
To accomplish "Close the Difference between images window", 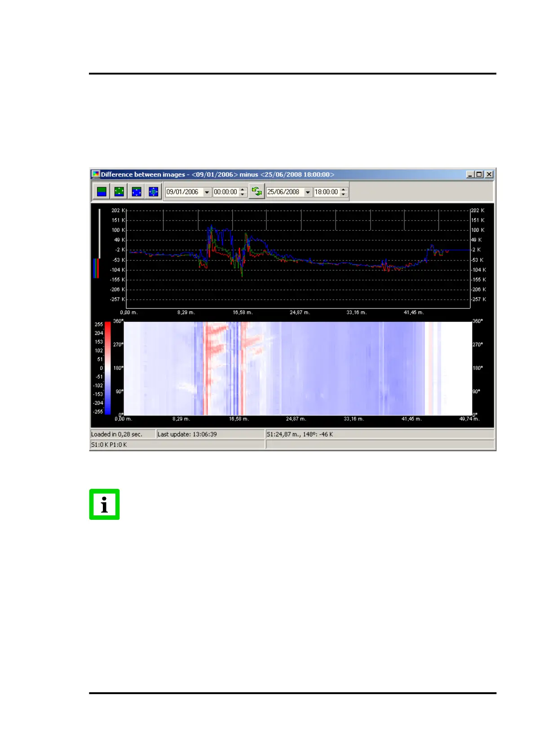I will tap(489, 175).
